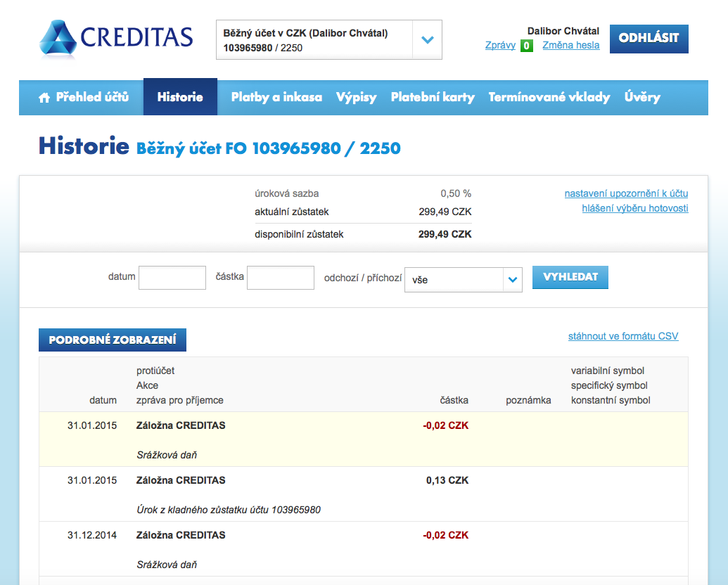Click the home icon beside Přehled účtů
This screenshot has height=585, width=728.
(x=44, y=98)
